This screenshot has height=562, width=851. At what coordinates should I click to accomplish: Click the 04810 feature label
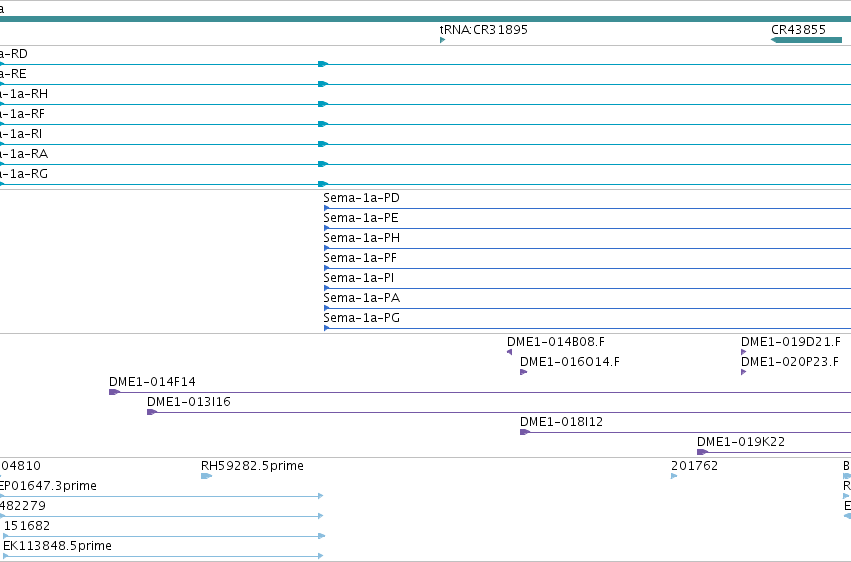[20, 466]
